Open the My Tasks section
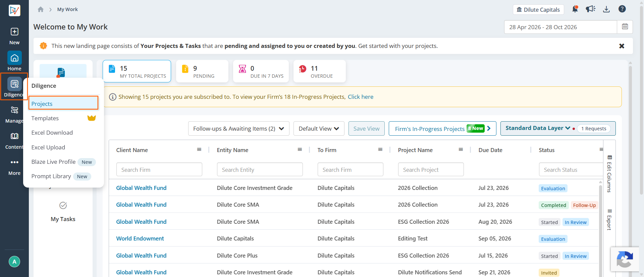Image resolution: width=644 pixels, height=277 pixels. click(63, 212)
